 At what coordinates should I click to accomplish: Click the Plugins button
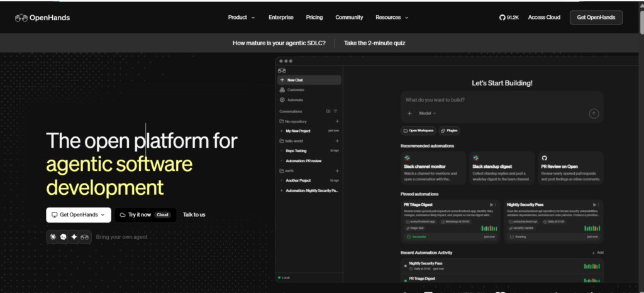tap(449, 131)
